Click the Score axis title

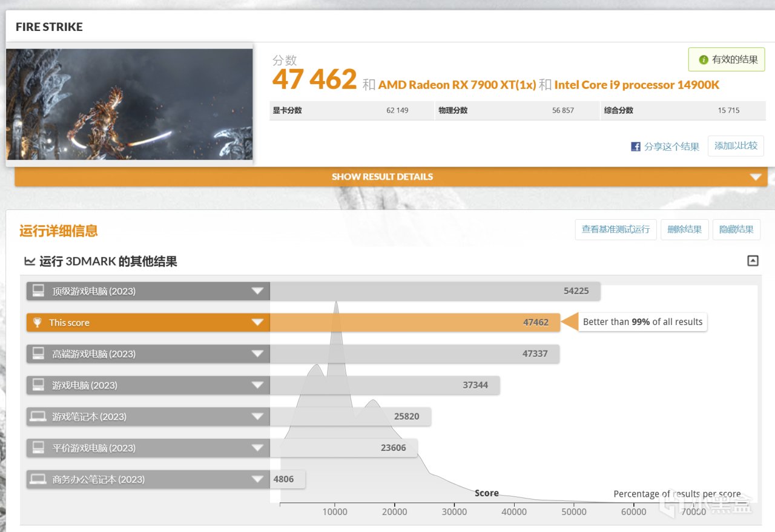tap(487, 493)
